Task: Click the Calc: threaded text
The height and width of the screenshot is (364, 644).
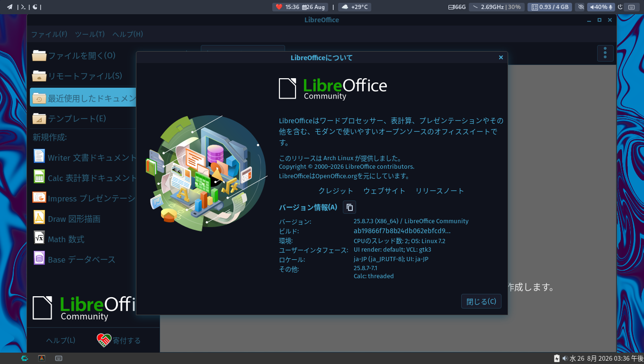Action: (374, 276)
